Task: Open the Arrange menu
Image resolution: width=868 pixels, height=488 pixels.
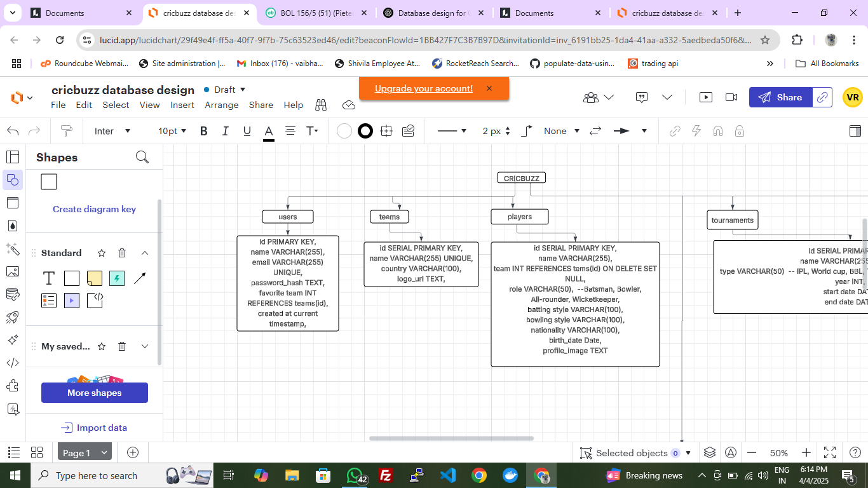Action: pyautogui.click(x=221, y=105)
